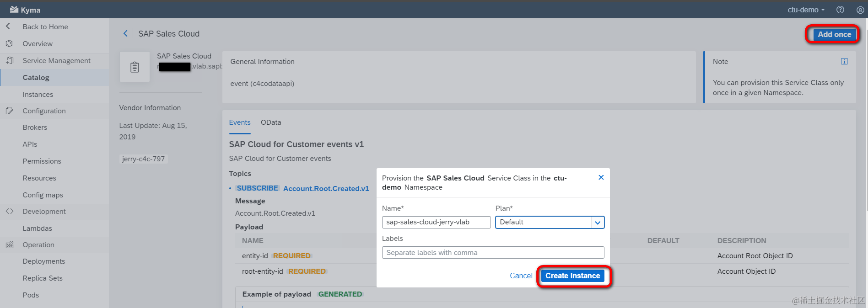Image resolution: width=868 pixels, height=308 pixels.
Task: Click the Name input field
Action: click(x=437, y=222)
